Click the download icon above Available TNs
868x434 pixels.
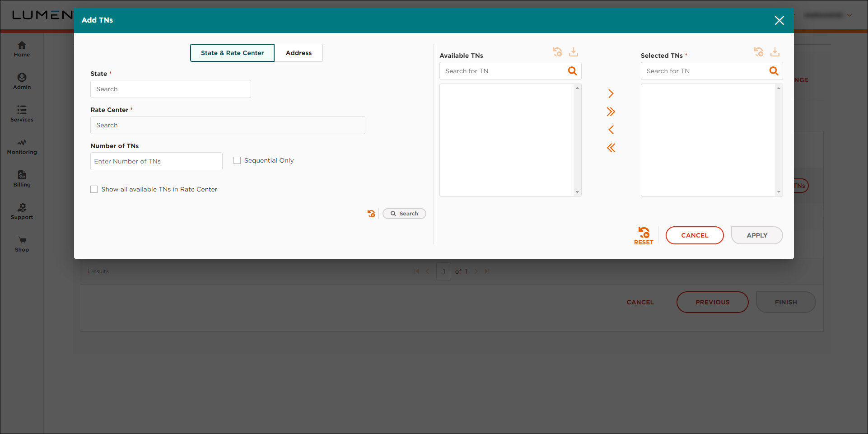573,51
